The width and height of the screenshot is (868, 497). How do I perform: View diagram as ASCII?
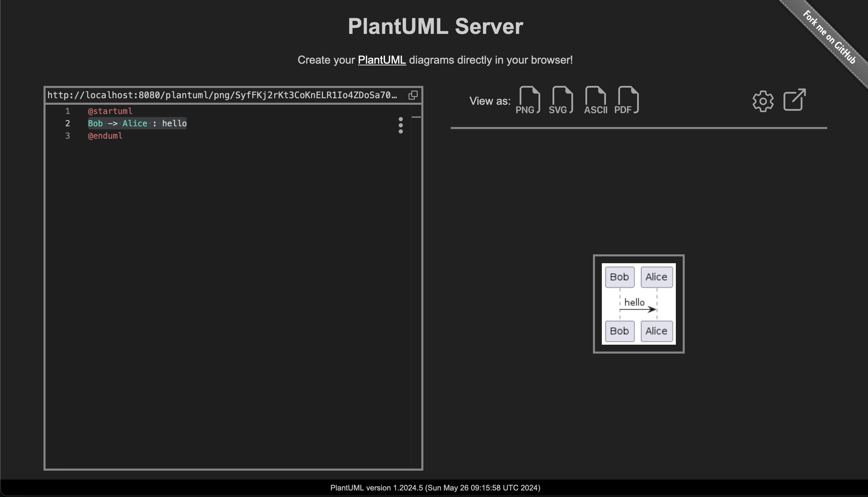(596, 100)
